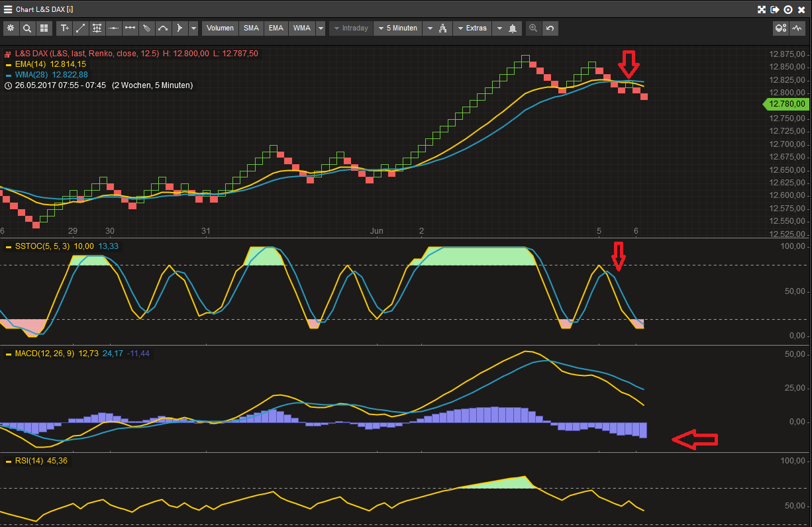Click the drawing line tool

pos(79,28)
